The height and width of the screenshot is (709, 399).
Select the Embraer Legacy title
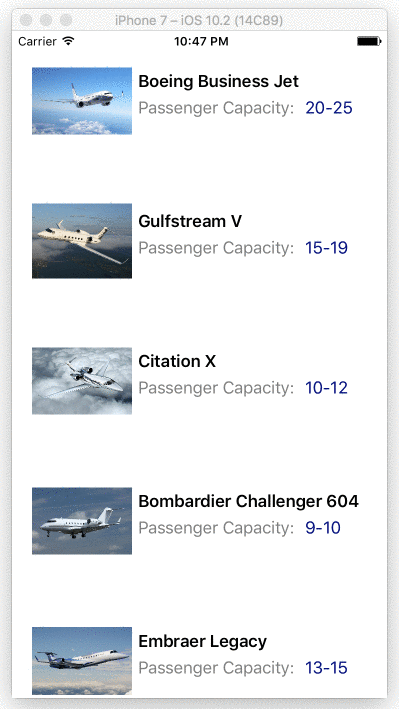[x=203, y=641]
